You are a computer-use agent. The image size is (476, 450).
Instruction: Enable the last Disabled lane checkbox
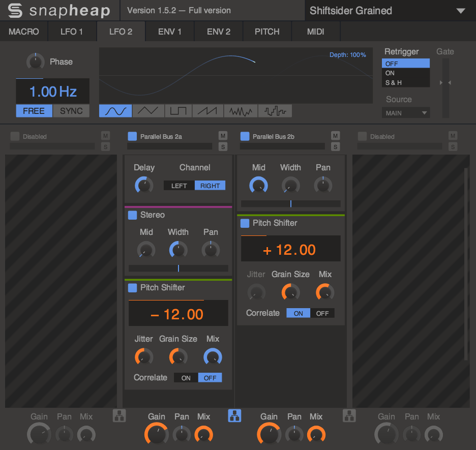(362, 136)
